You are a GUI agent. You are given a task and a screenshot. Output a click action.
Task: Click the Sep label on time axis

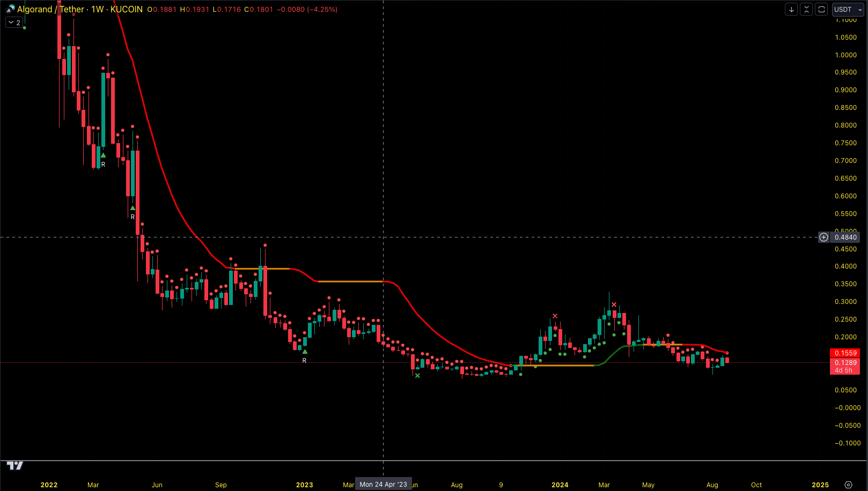221,485
